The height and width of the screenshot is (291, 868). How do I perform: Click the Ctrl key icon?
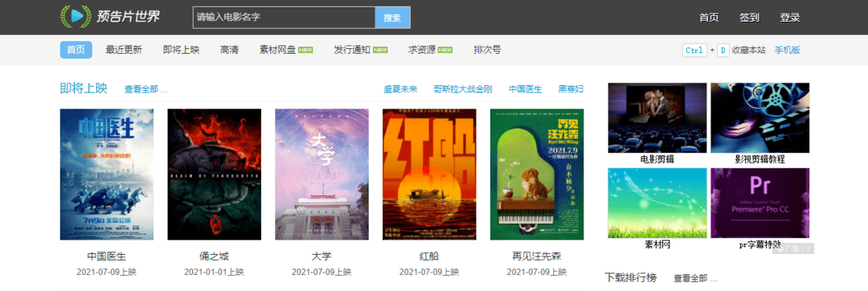point(694,50)
